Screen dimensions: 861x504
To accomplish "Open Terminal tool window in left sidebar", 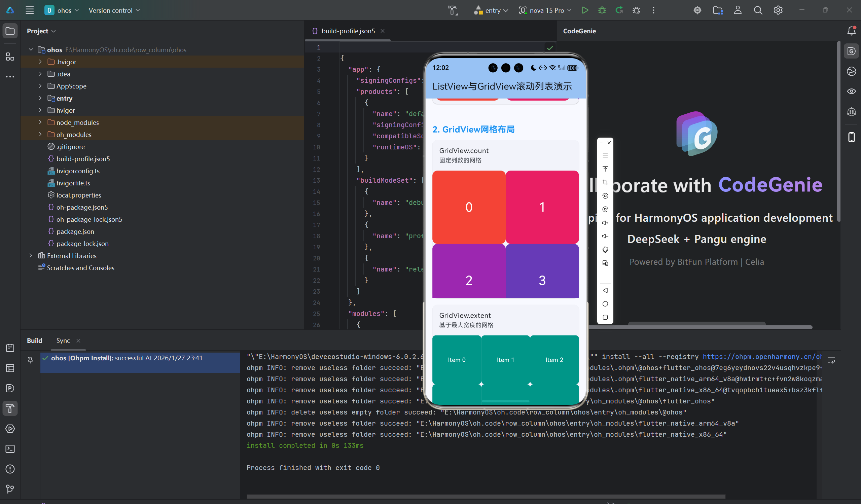I will pos(10,448).
